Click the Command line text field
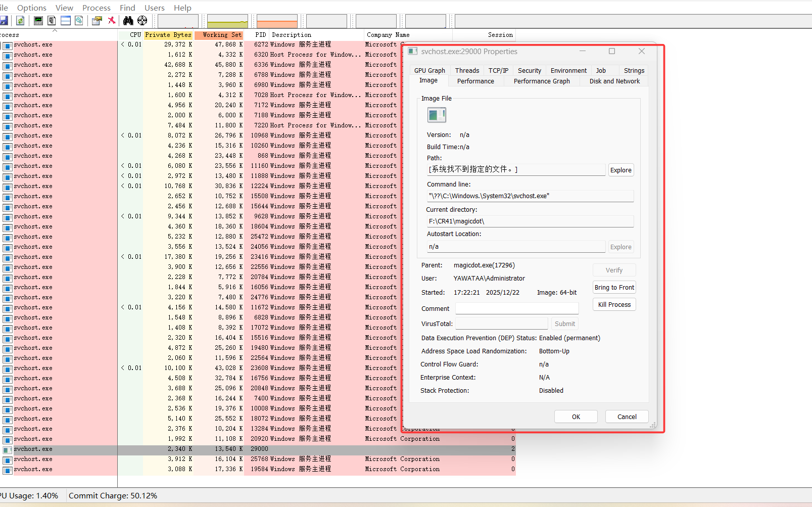 click(530, 196)
